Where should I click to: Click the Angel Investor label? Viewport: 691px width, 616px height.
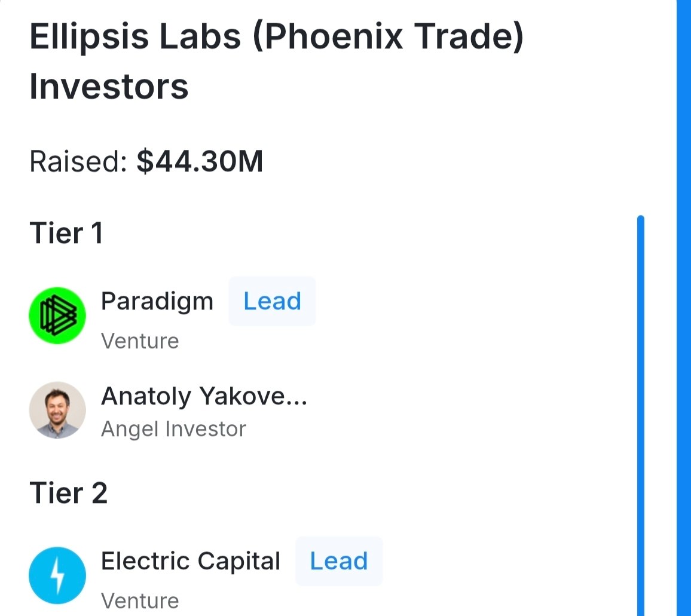pos(173,429)
